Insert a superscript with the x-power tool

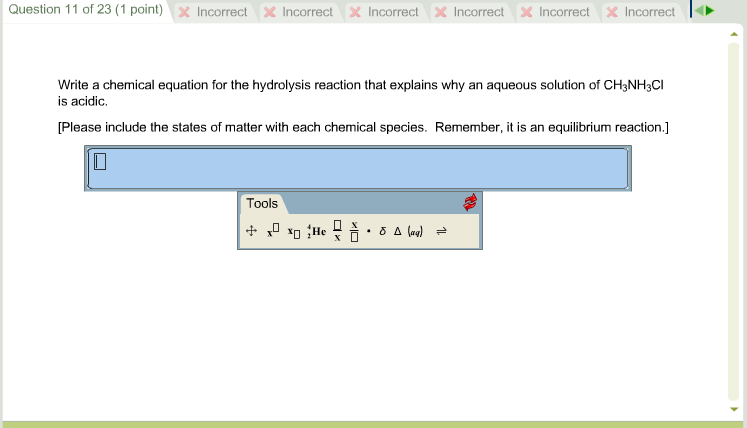[x=273, y=231]
